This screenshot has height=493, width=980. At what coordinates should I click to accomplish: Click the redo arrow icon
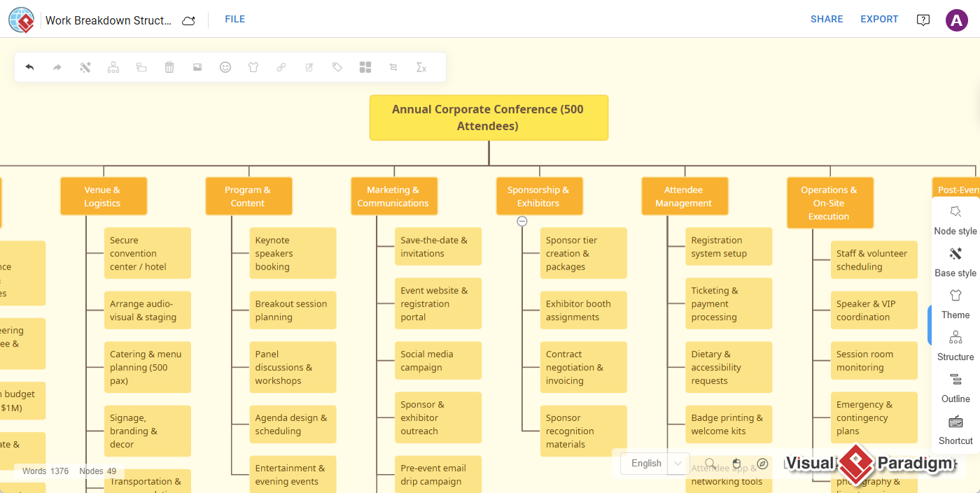(57, 67)
